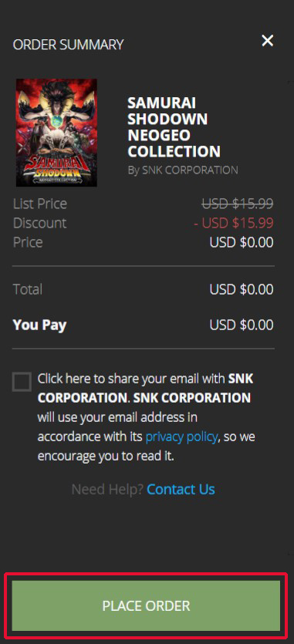Click the struck-through list price USD $15.99
This screenshot has height=644, width=294.
click(x=237, y=204)
